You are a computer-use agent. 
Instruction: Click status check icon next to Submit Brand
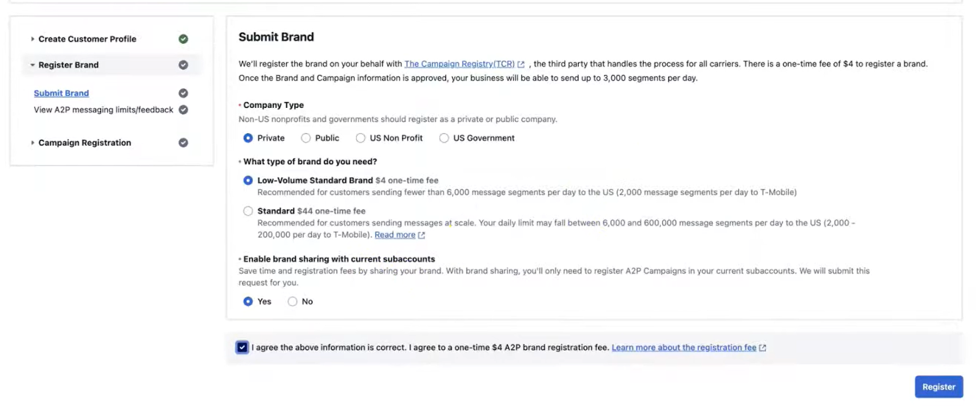183,93
